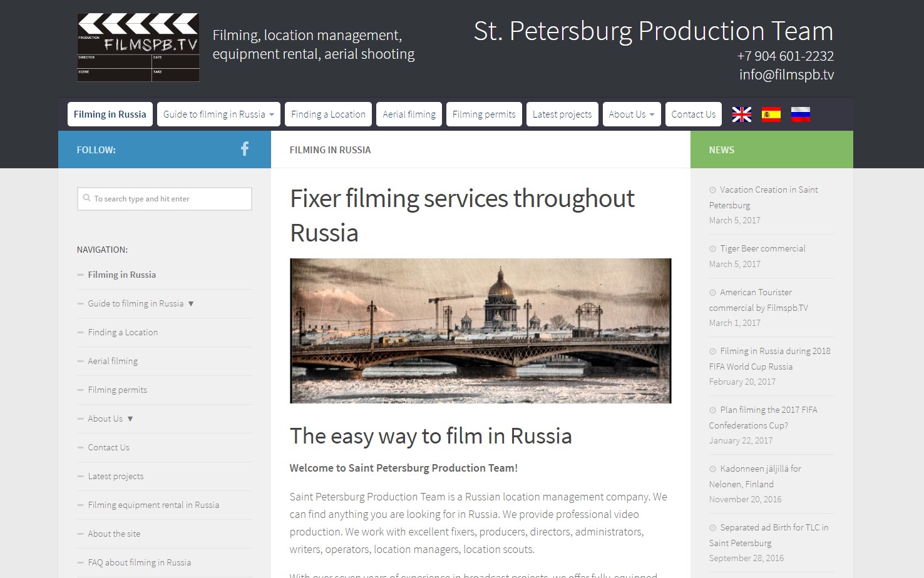This screenshot has height=578, width=924.
Task: Open the St. Isaac's Cathedral bridge photo
Action: pos(481,331)
